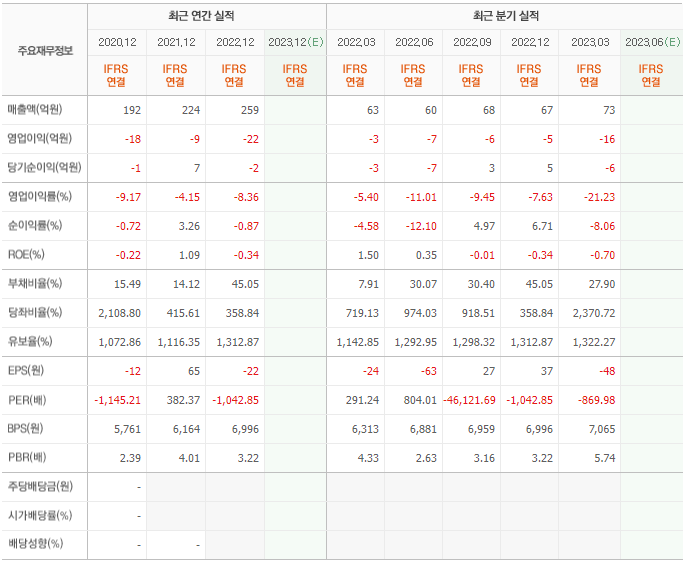Screen dimensions: 686x562
Task: Select the debt ratio value 27.90
Action: pyautogui.click(x=602, y=284)
